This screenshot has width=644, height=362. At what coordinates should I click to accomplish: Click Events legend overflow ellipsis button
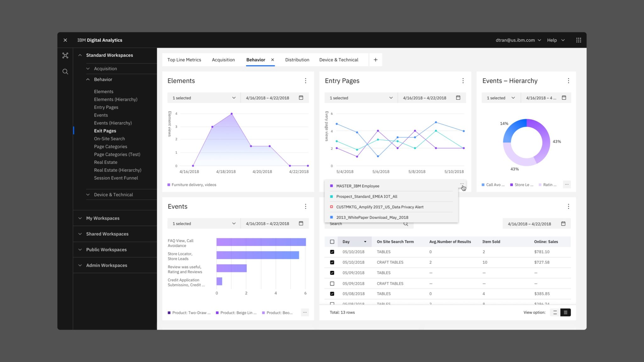click(x=304, y=312)
